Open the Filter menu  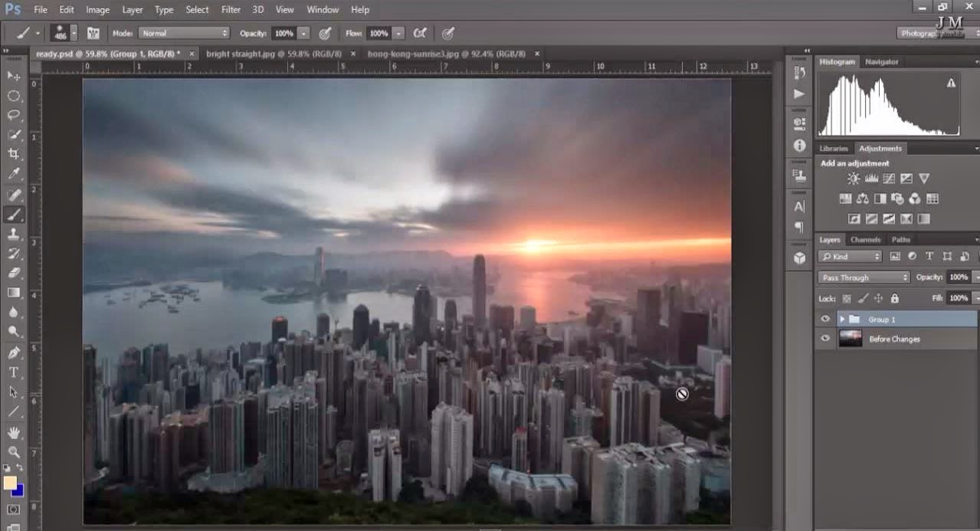[230, 9]
